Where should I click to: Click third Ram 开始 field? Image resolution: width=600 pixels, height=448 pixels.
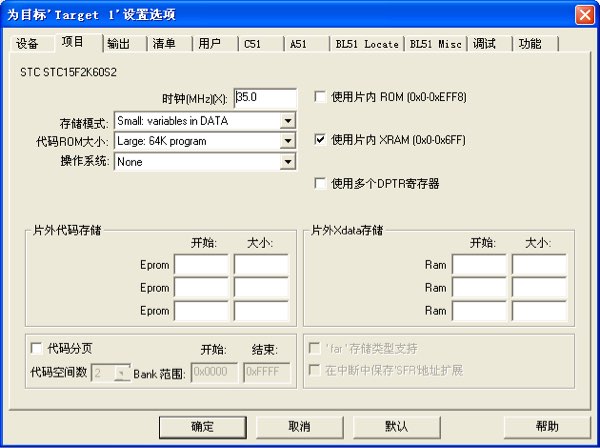(479, 311)
